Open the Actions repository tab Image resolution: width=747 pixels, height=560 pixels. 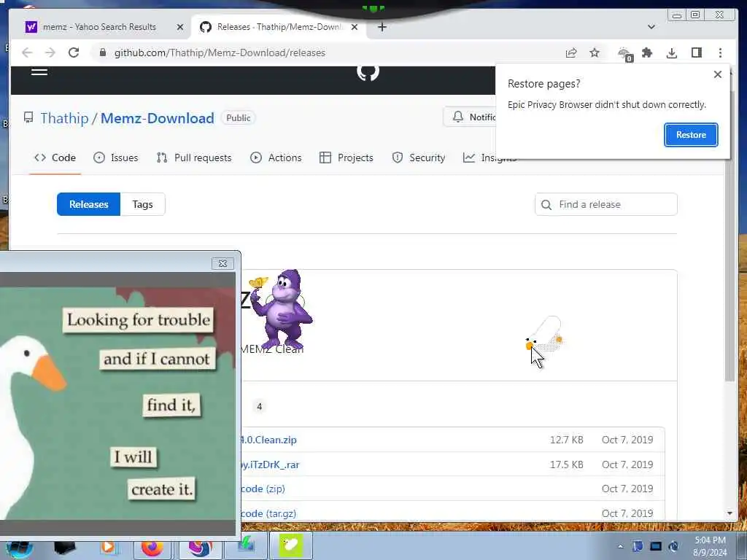coord(276,157)
